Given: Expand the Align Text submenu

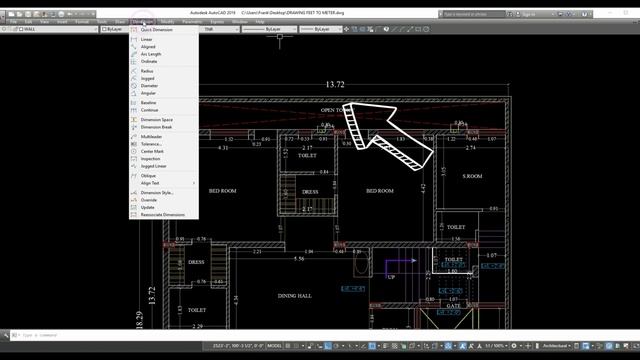Looking at the screenshot, I should [x=164, y=183].
